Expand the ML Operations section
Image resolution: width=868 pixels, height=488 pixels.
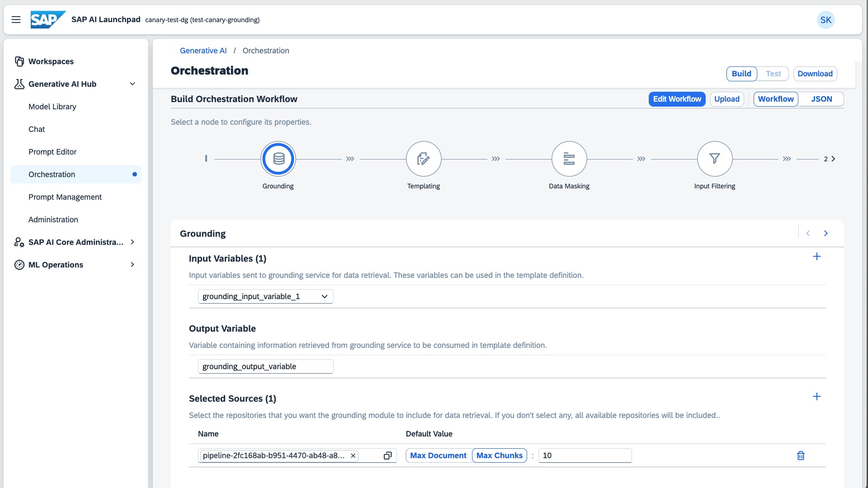[132, 265]
